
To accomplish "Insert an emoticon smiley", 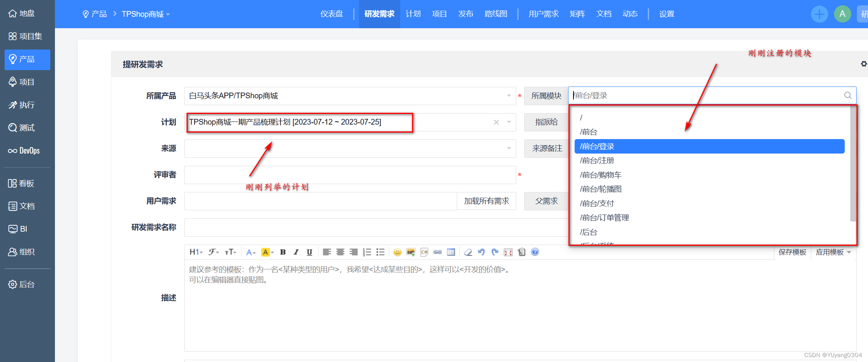I will [x=398, y=252].
